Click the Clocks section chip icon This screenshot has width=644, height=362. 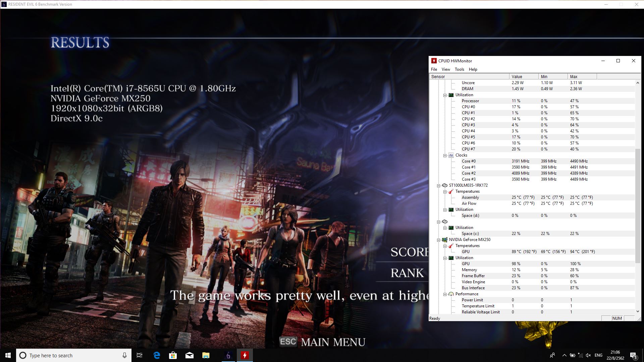451,155
